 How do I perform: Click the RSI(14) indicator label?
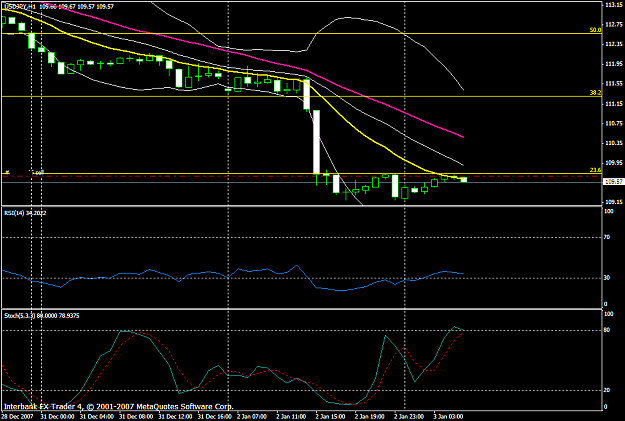pos(25,213)
